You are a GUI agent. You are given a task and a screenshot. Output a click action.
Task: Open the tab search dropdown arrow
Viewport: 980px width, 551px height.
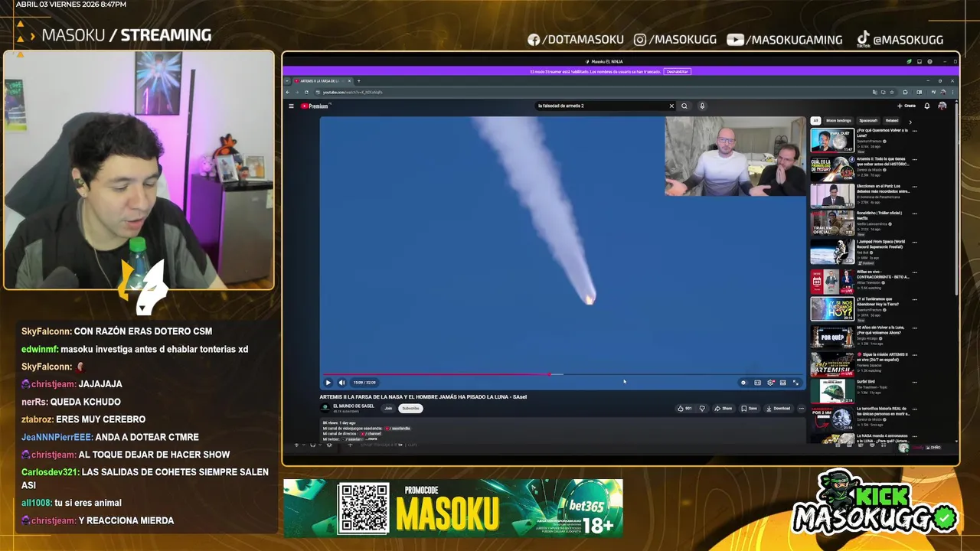click(x=287, y=80)
